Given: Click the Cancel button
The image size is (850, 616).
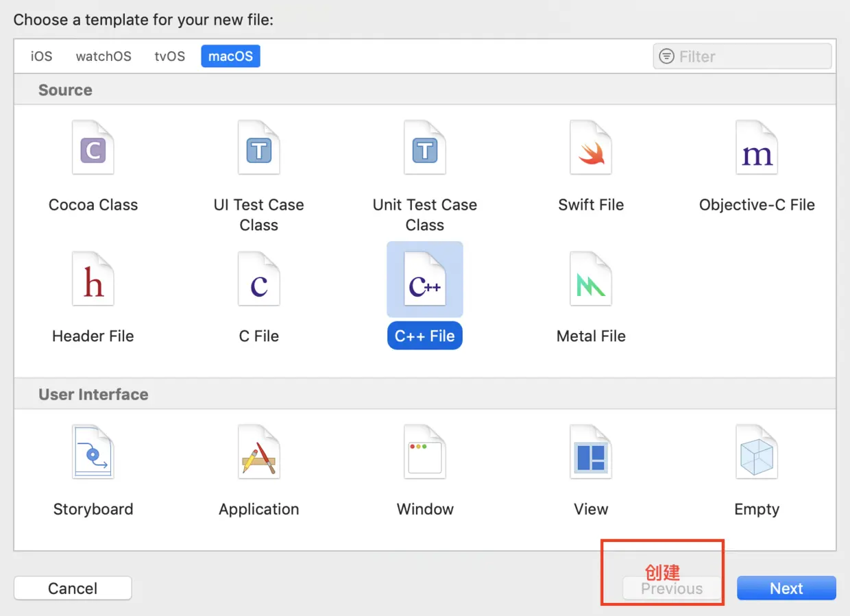Looking at the screenshot, I should (x=73, y=588).
